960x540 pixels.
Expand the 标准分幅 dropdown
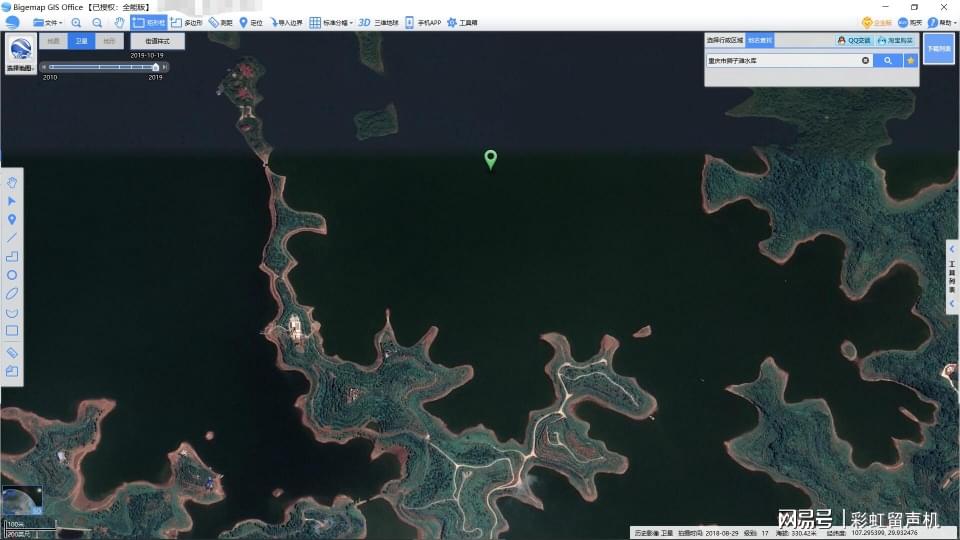[x=331, y=22]
